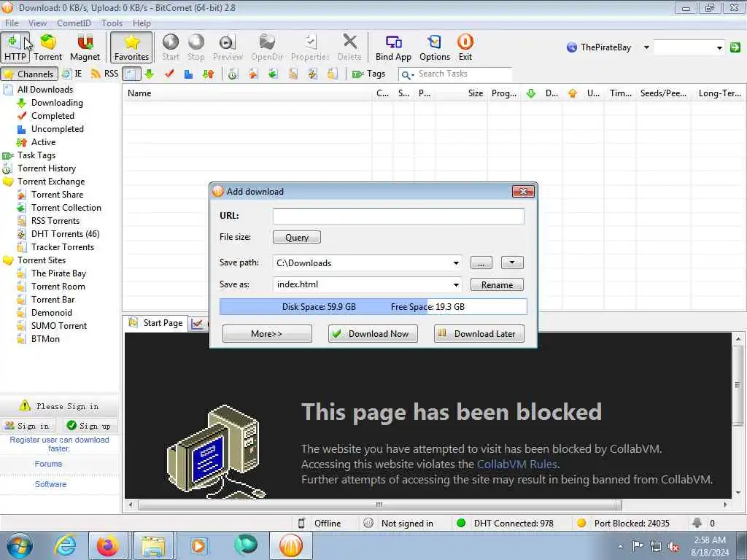Click the red checkmark Completed filter icon
The width and height of the screenshot is (747, 560).
tap(169, 74)
